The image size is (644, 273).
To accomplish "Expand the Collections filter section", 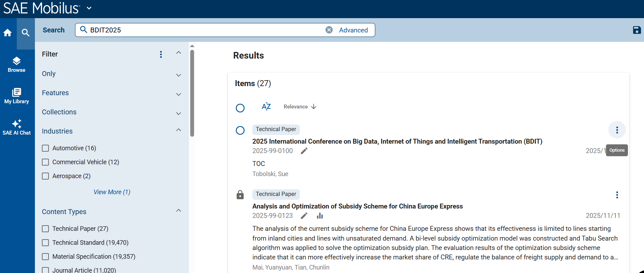I will pyautogui.click(x=178, y=113).
